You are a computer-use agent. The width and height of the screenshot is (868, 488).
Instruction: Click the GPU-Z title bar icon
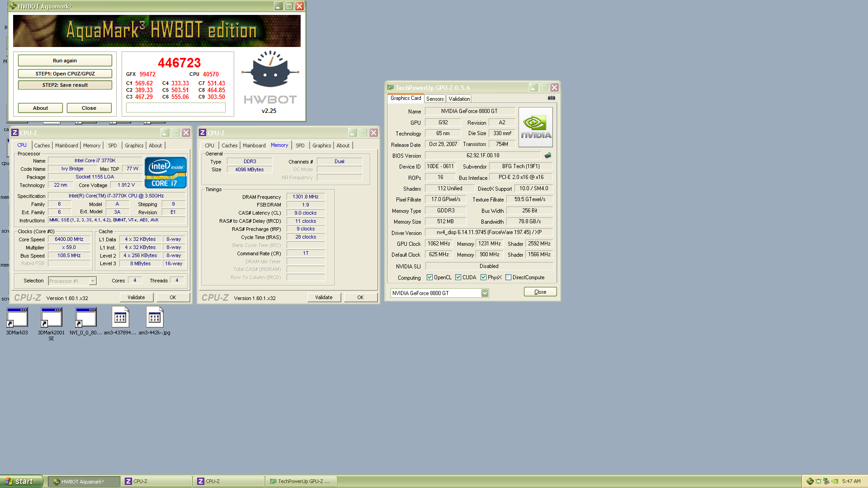point(391,88)
